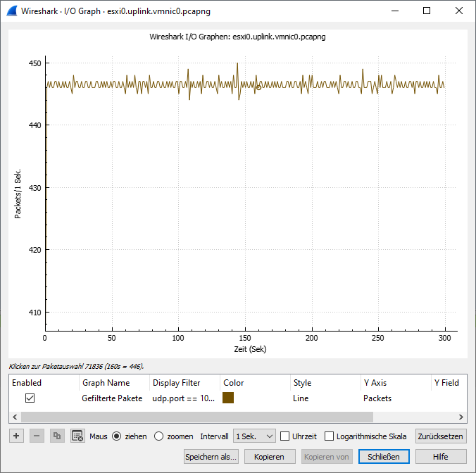Screen dimensions: 476x473
Task: Open Hilfe button
Action: point(441,457)
